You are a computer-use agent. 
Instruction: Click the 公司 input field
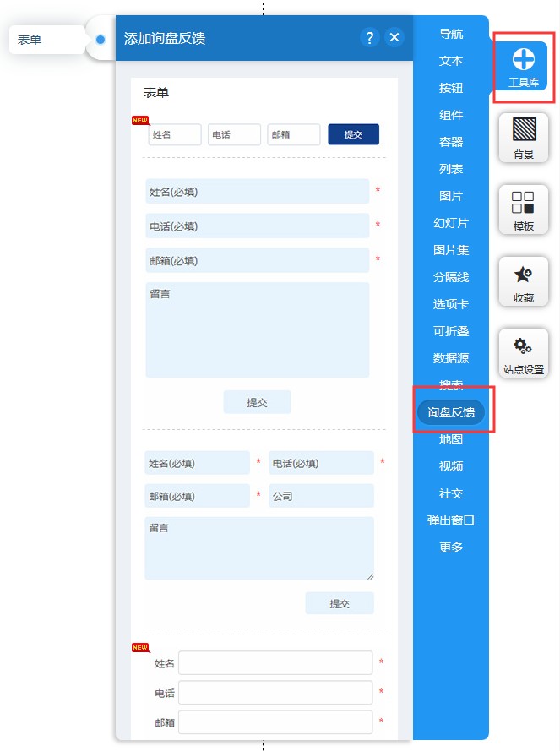[322, 496]
